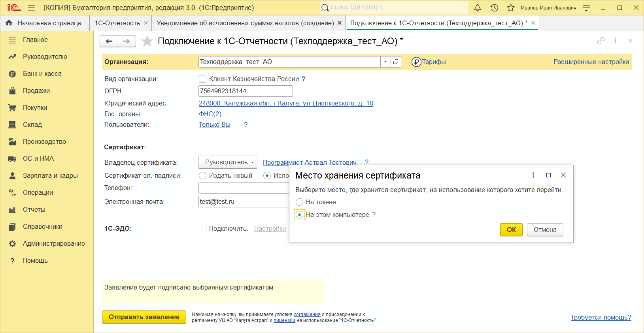
Task: Maximize the Место хранения сертификата dialog
Action: tap(548, 175)
